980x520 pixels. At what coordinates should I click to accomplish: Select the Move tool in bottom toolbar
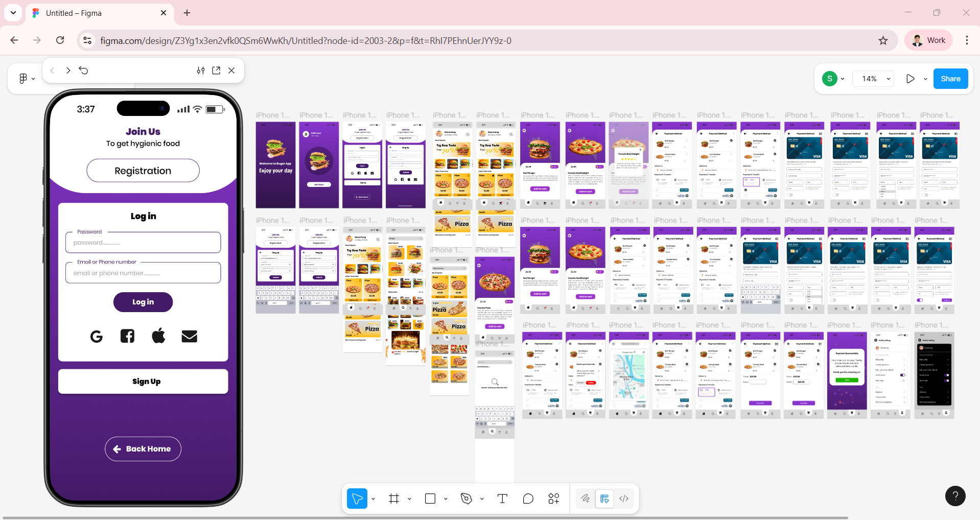pyautogui.click(x=357, y=499)
